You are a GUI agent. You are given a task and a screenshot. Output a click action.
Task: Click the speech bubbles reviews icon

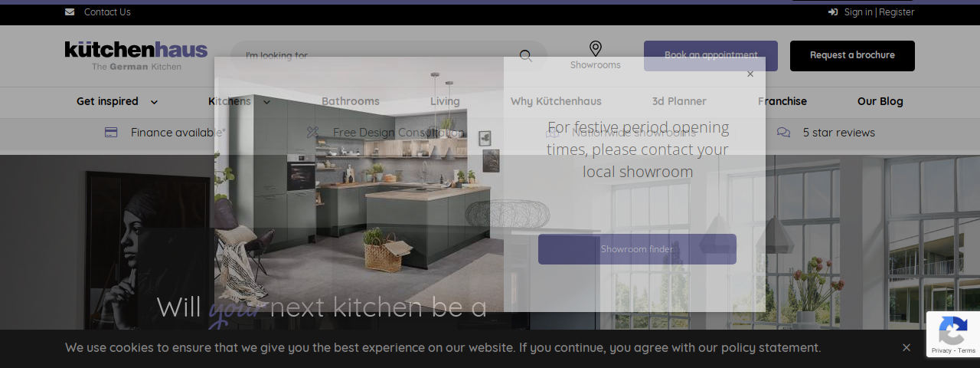783,133
